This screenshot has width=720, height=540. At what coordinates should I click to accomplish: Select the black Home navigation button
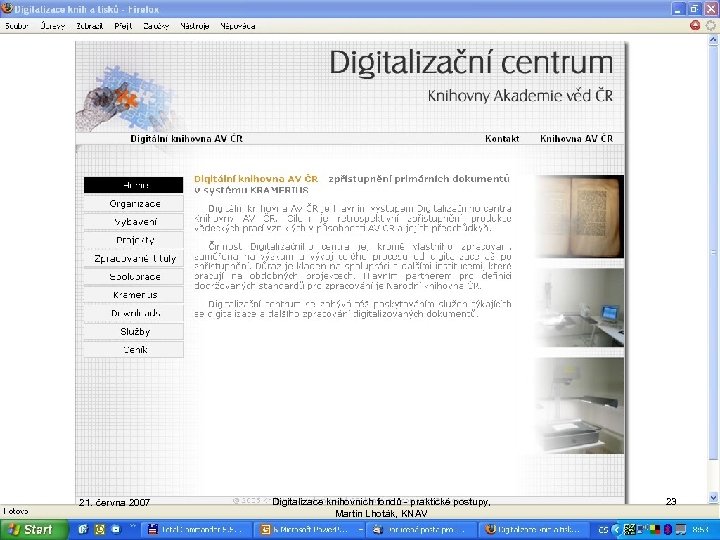click(x=133, y=185)
